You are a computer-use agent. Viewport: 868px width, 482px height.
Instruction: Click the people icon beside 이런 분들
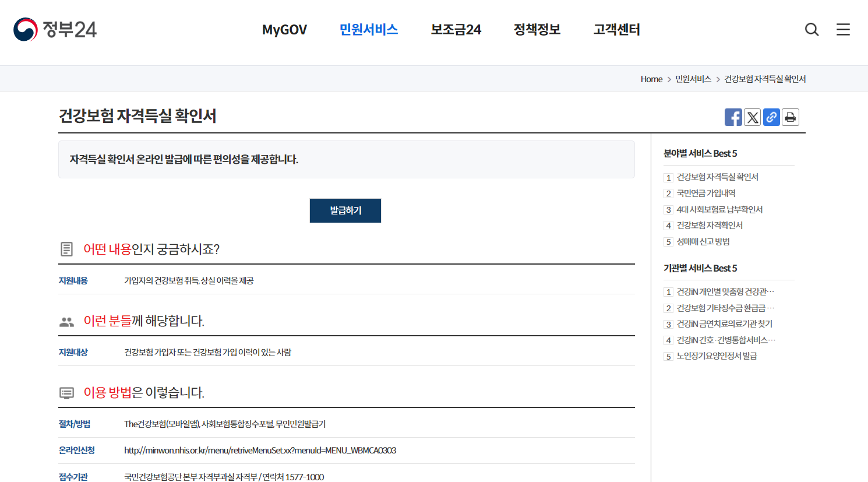(x=66, y=321)
